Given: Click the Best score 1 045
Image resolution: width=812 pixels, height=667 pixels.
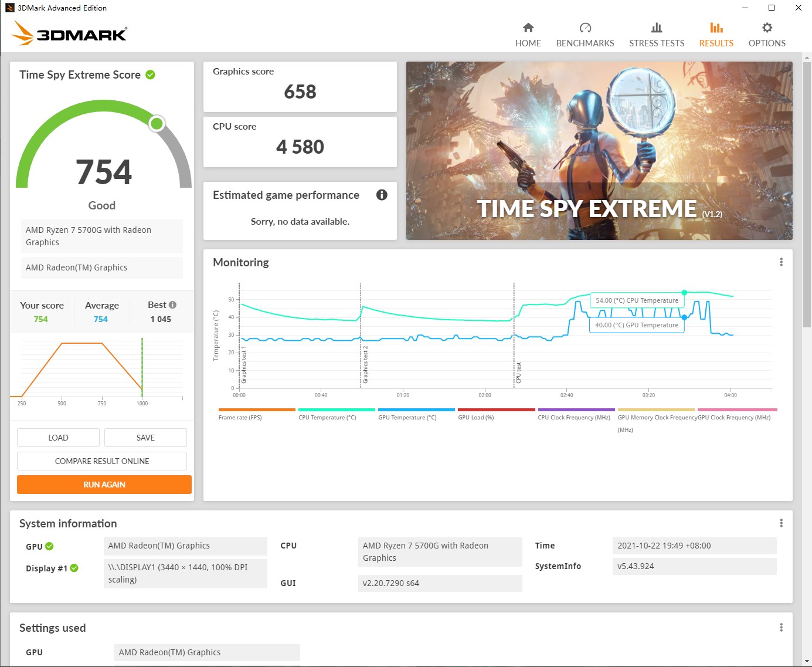Looking at the screenshot, I should [161, 319].
